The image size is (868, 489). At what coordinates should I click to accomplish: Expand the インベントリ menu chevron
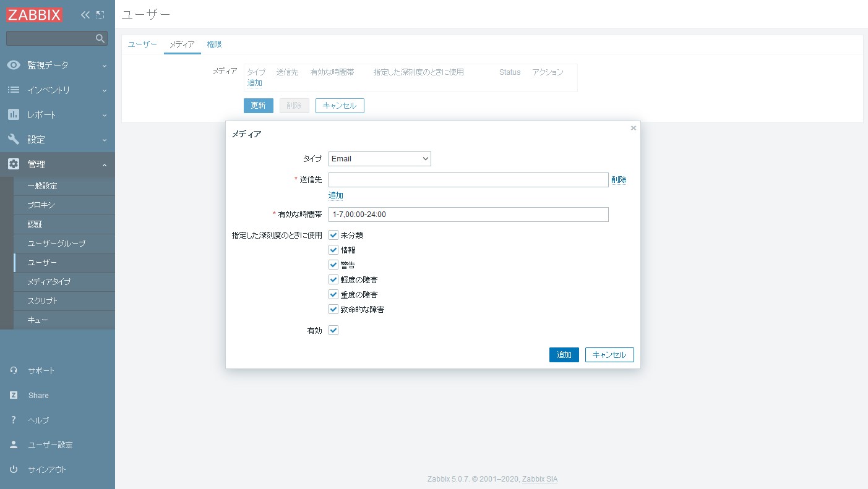[x=104, y=90]
